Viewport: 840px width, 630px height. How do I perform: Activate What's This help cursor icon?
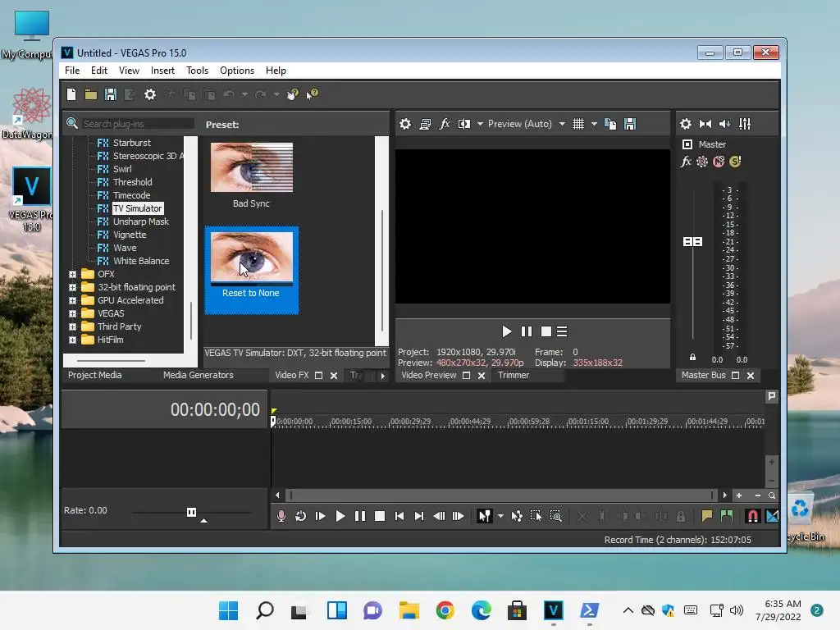coord(313,95)
